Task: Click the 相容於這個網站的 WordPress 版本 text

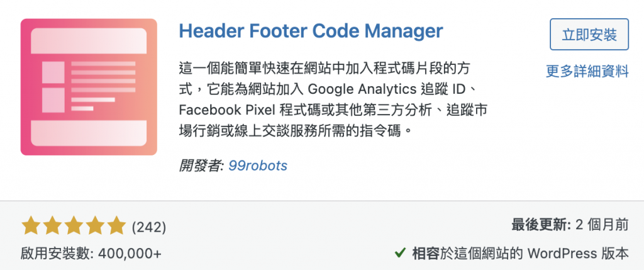Action: [520, 253]
